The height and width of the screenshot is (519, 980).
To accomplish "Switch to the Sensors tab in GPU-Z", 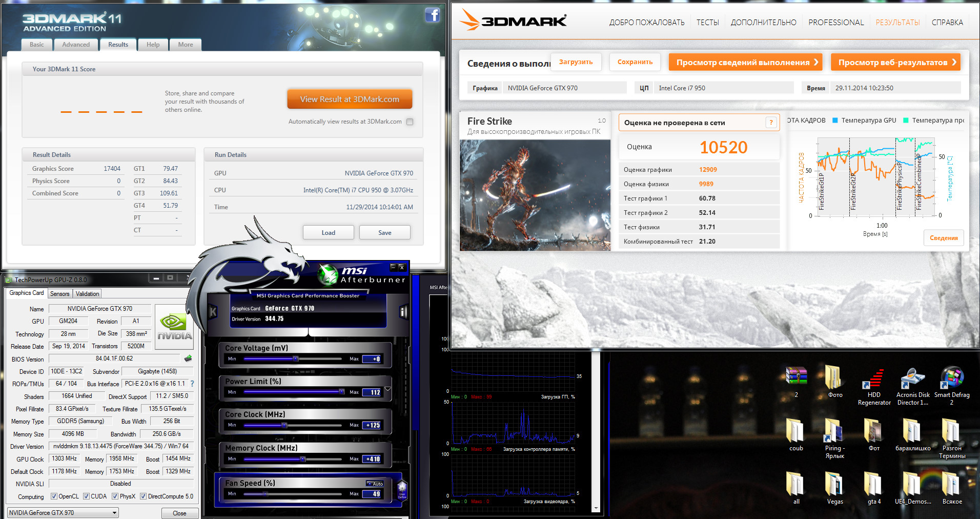I will (x=60, y=294).
